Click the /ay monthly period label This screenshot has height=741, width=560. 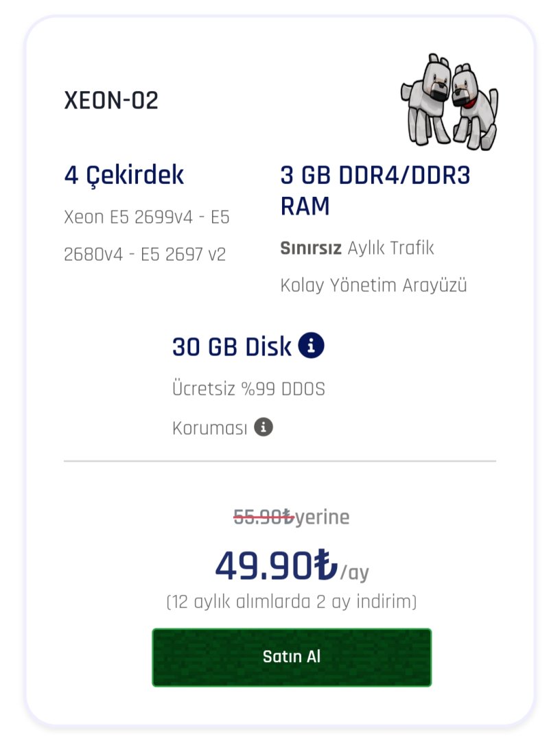pos(354,572)
